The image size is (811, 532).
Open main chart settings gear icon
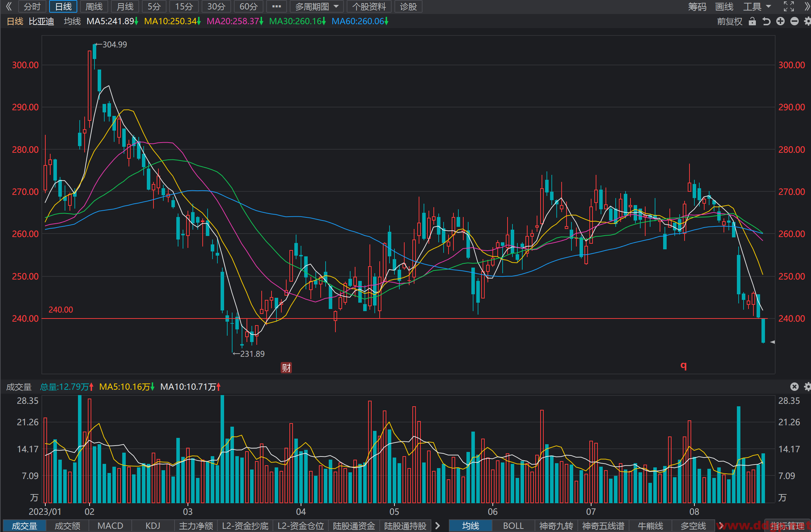click(807, 21)
